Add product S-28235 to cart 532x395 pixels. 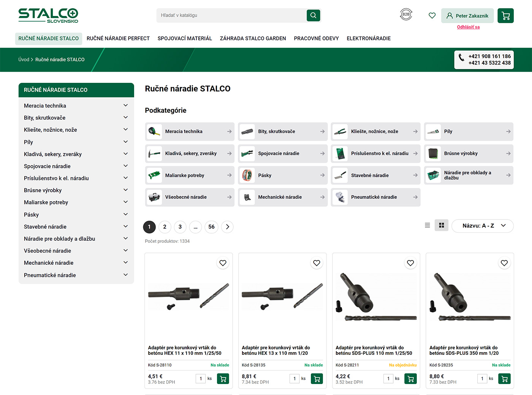[505, 379]
